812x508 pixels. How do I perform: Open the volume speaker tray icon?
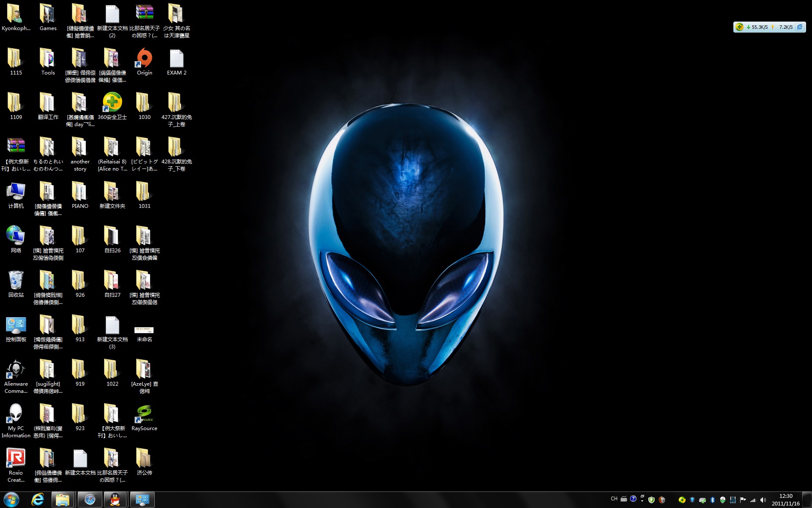tap(763, 500)
